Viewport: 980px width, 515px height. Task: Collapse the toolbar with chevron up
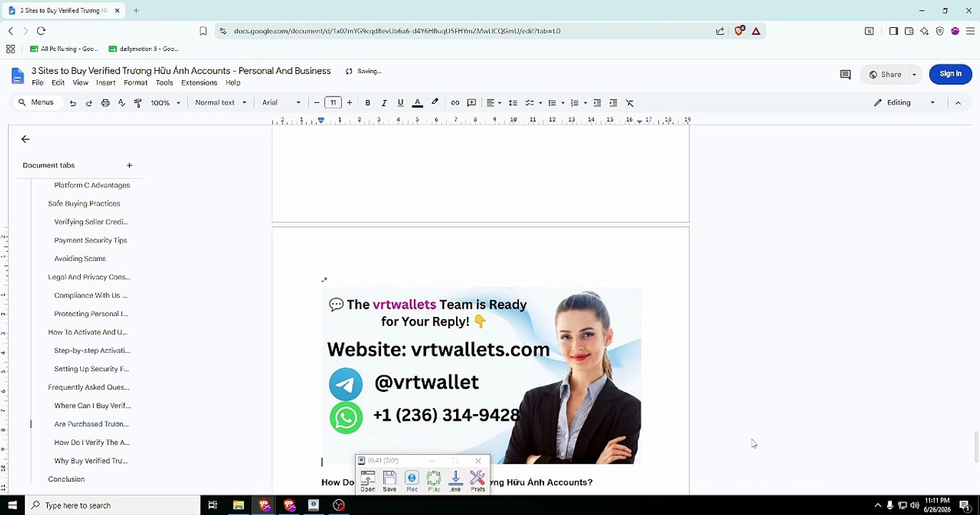[958, 103]
